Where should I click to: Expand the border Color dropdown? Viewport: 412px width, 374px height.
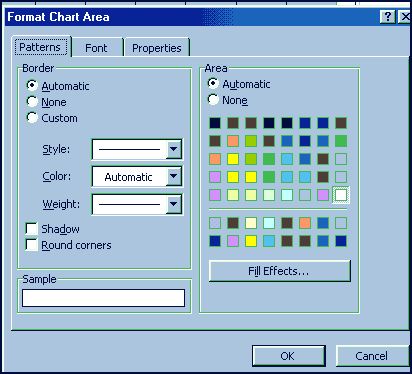click(x=174, y=177)
